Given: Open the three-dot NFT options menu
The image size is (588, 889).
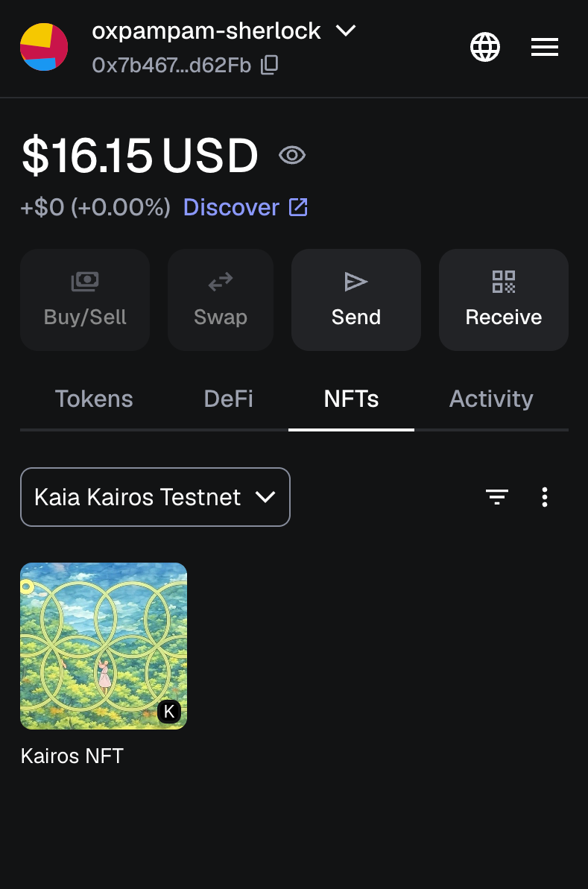Looking at the screenshot, I should (546, 497).
